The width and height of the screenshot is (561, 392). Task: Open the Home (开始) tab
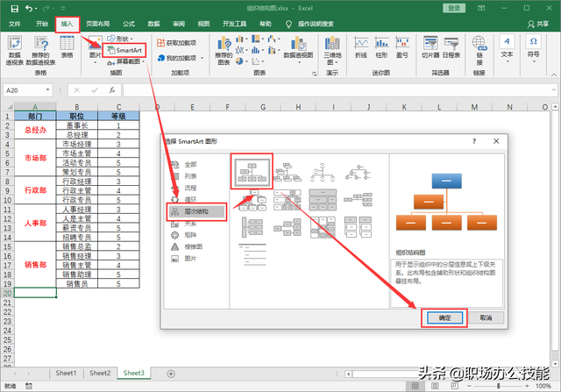(42, 24)
